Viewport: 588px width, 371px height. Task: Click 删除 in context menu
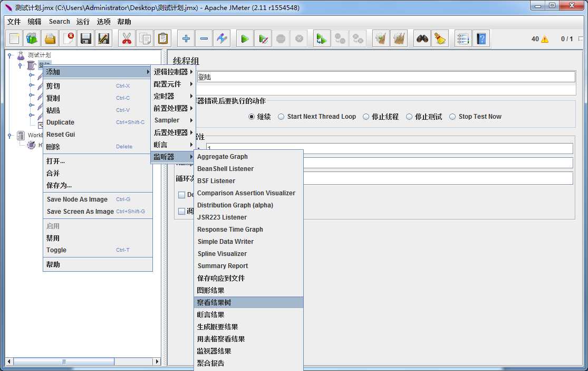pos(98,147)
